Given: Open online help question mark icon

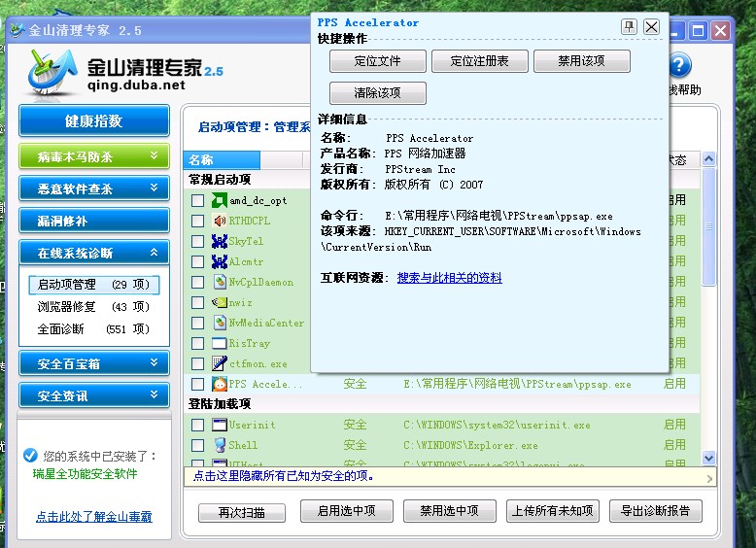Looking at the screenshot, I should click(x=680, y=65).
